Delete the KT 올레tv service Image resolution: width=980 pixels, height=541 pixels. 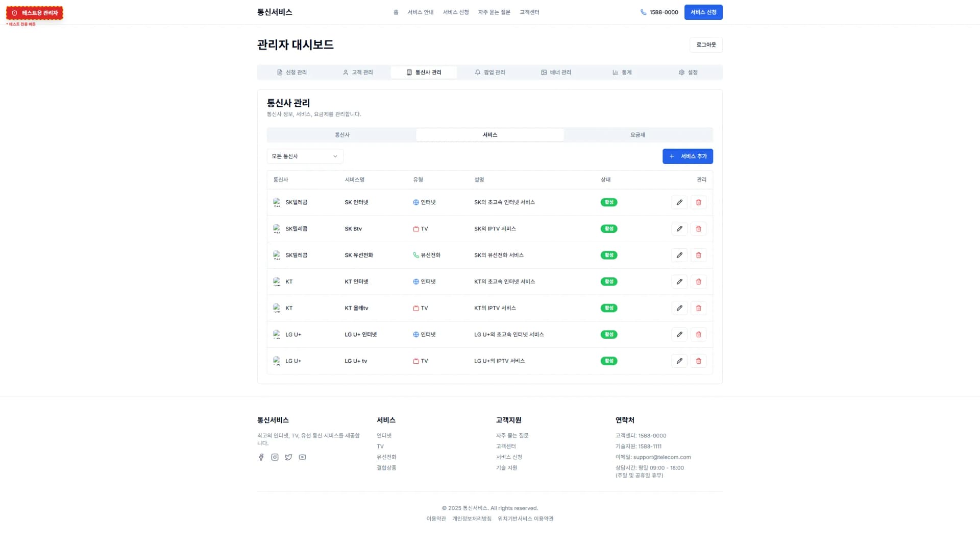pyautogui.click(x=698, y=308)
